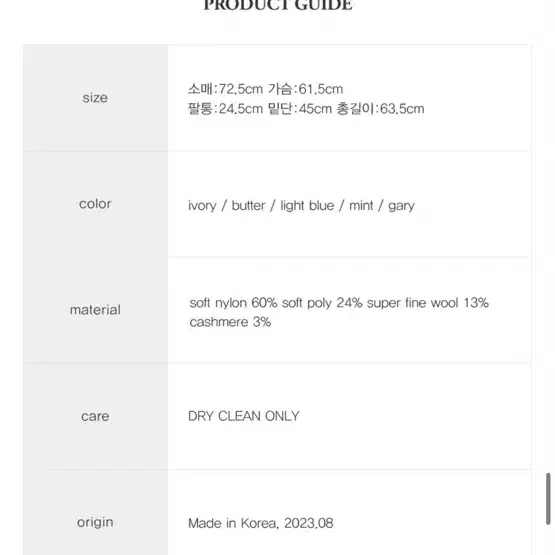
Task: Click the gary color option text
Action: coord(401,206)
